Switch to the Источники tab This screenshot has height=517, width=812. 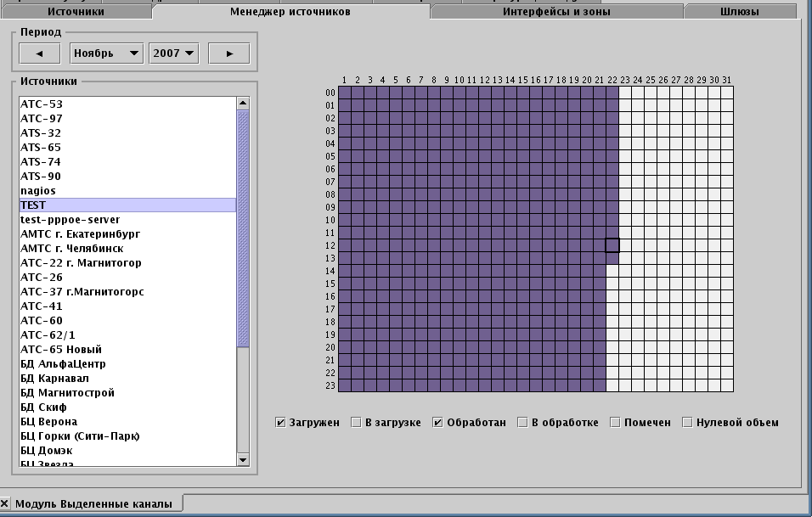click(x=76, y=12)
